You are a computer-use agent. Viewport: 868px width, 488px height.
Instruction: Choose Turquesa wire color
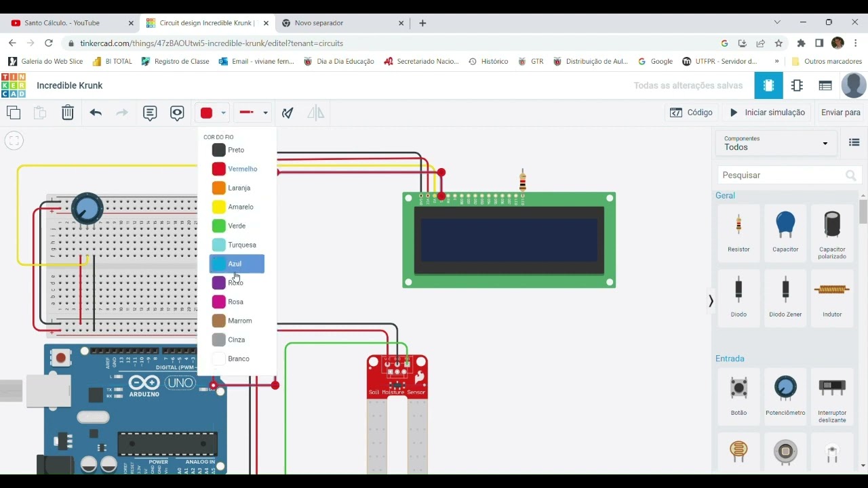point(237,245)
